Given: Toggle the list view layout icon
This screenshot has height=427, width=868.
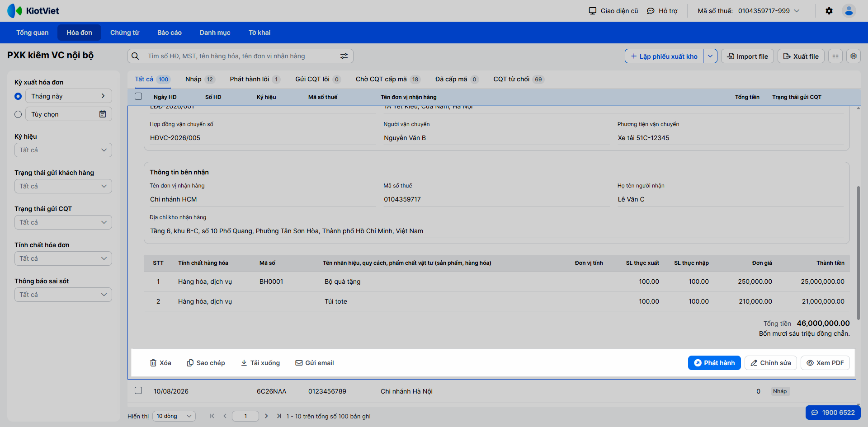Looking at the screenshot, I should click(x=835, y=56).
